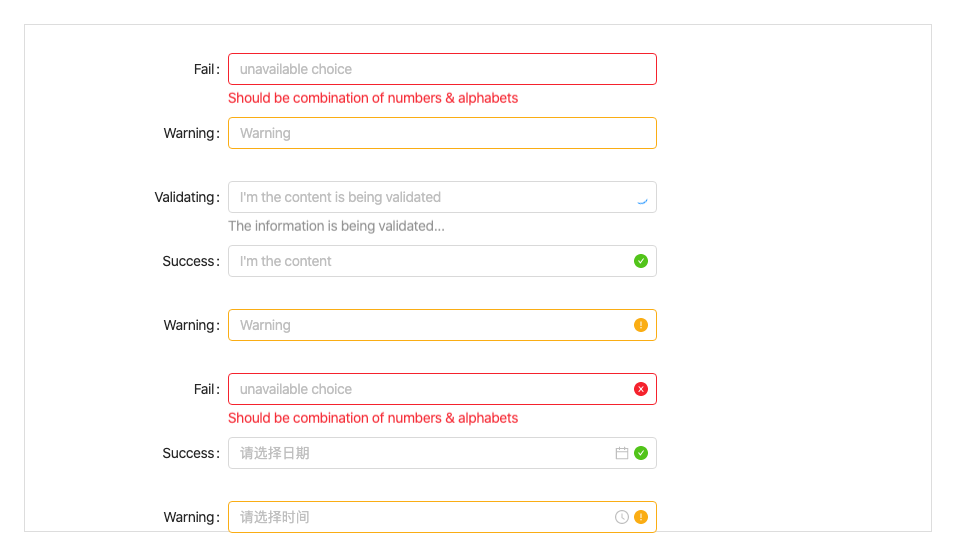Click green checkmark beside the calendar icon
Image resolution: width=956 pixels, height=556 pixels.
(641, 453)
